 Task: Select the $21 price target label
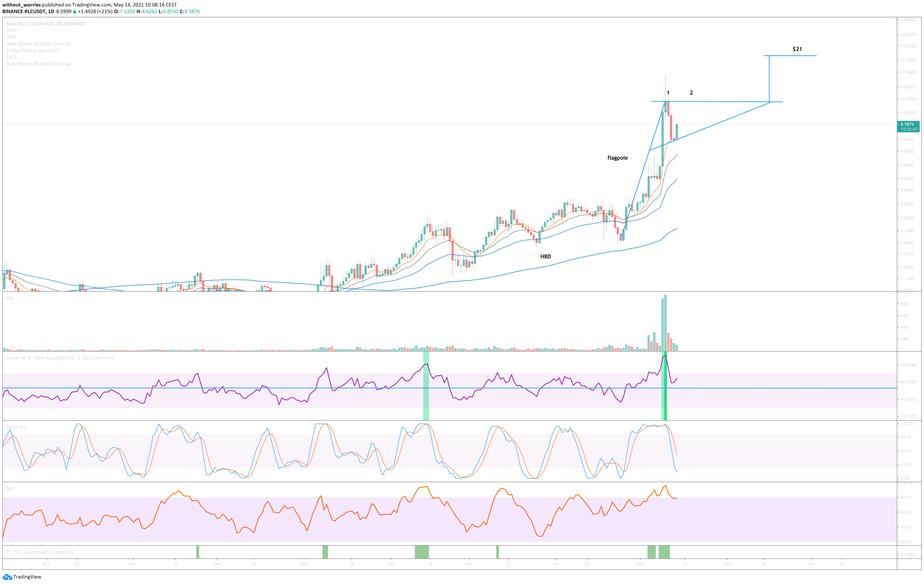(797, 49)
